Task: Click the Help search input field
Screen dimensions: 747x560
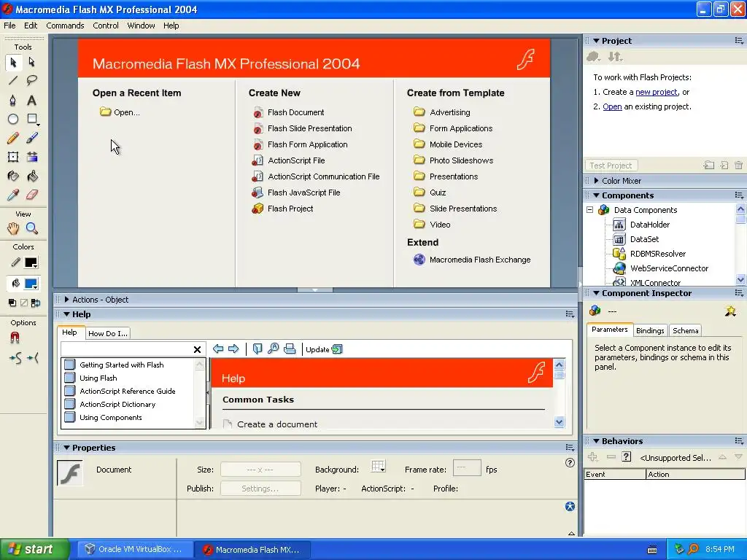Action: coord(126,349)
